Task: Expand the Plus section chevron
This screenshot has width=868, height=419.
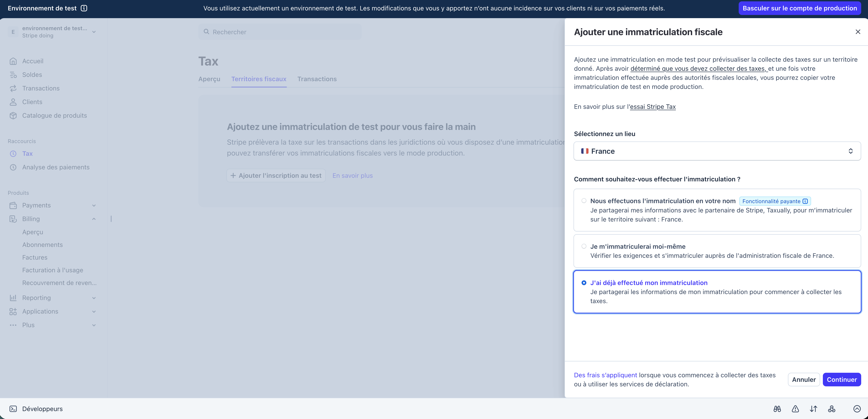Action: coord(94,325)
